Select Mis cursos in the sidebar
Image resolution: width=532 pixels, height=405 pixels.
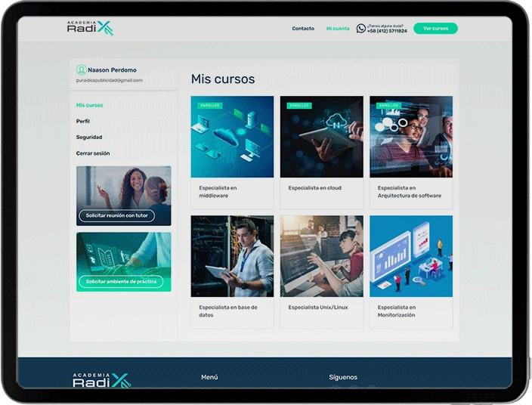[x=89, y=105]
